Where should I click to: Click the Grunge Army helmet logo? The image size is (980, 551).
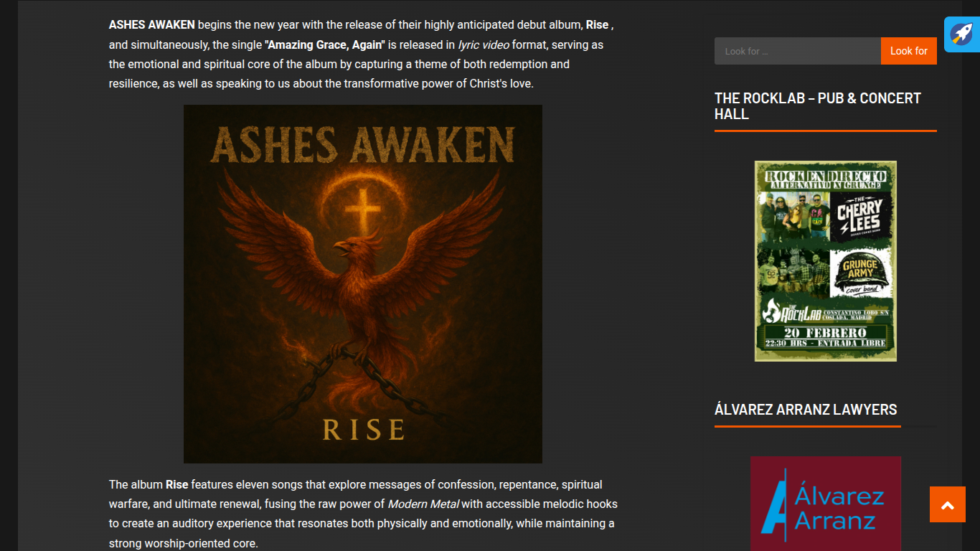tap(860, 273)
